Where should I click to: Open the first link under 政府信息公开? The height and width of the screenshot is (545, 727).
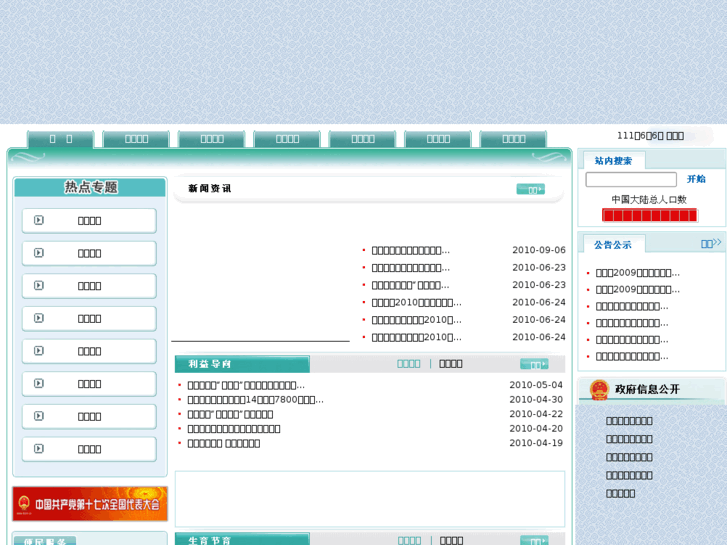pos(629,421)
